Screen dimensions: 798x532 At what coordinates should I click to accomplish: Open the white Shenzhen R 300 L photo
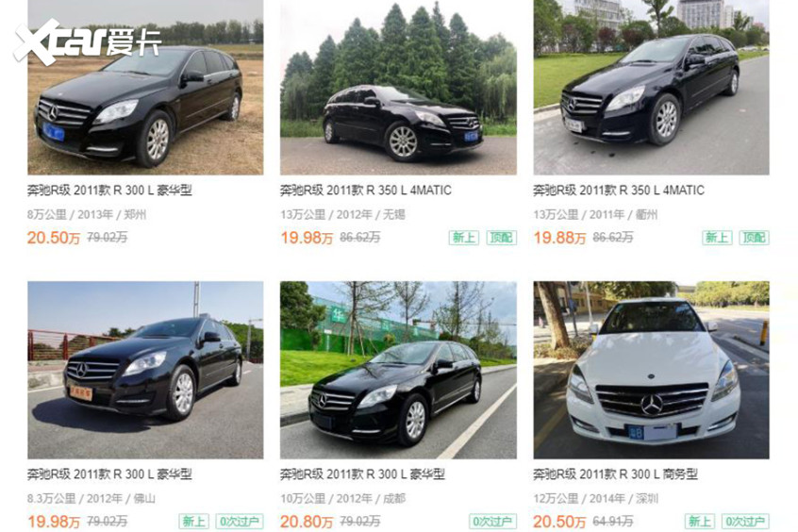pos(651,370)
